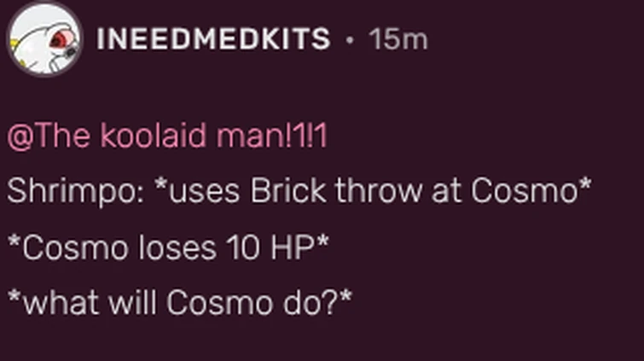
Task: Click the 15m timestamp
Action: tap(398, 39)
